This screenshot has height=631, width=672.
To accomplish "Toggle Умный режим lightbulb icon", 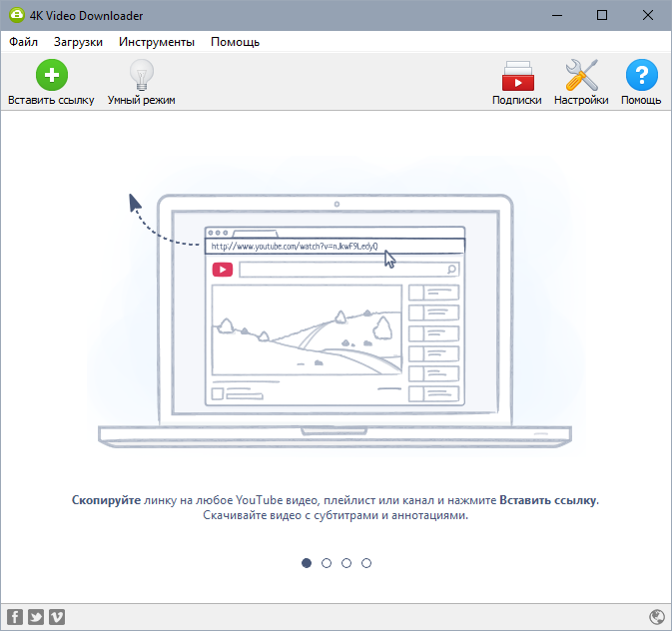I will tap(142, 75).
